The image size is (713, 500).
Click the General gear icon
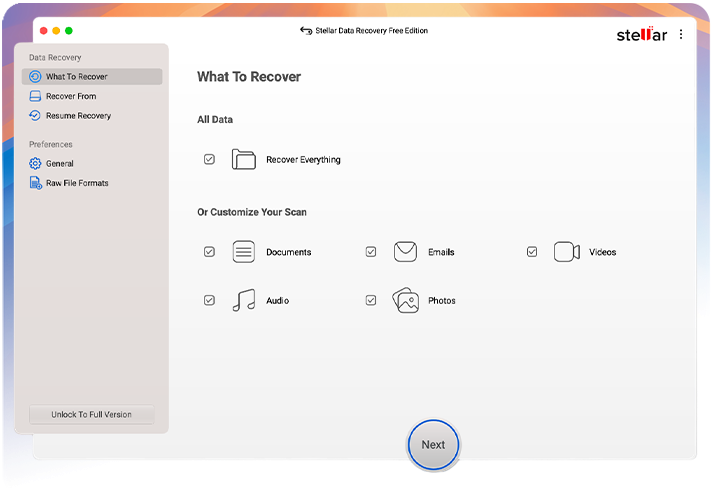point(35,163)
